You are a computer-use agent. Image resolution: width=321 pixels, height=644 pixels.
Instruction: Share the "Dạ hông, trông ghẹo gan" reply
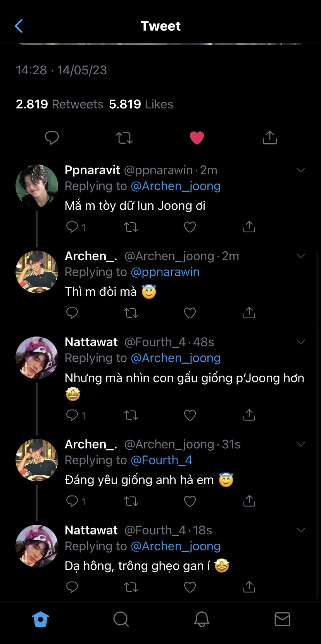(x=249, y=587)
